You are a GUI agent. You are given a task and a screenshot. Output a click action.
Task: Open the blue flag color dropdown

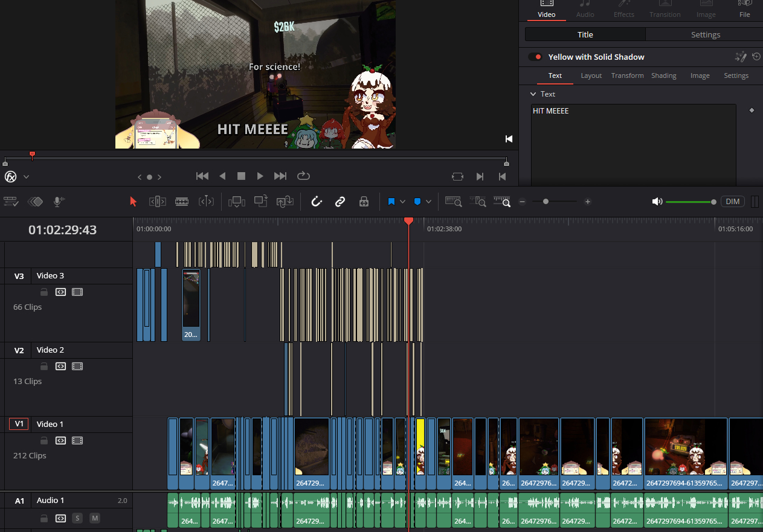[x=402, y=202]
